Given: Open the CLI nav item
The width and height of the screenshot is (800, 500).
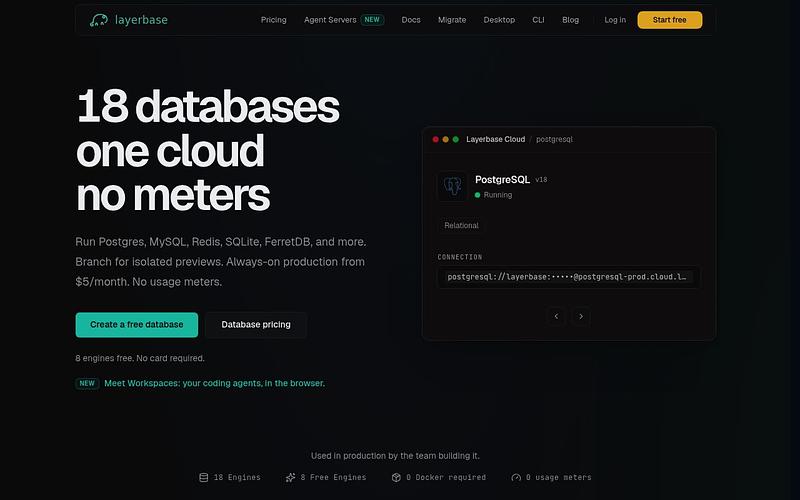Looking at the screenshot, I should [x=538, y=20].
